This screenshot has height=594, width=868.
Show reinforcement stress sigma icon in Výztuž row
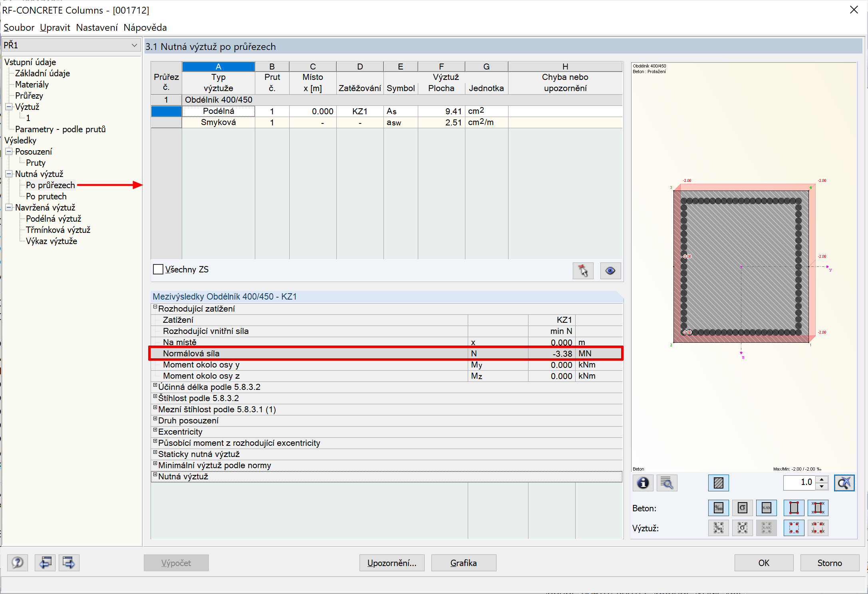pyautogui.click(x=742, y=528)
